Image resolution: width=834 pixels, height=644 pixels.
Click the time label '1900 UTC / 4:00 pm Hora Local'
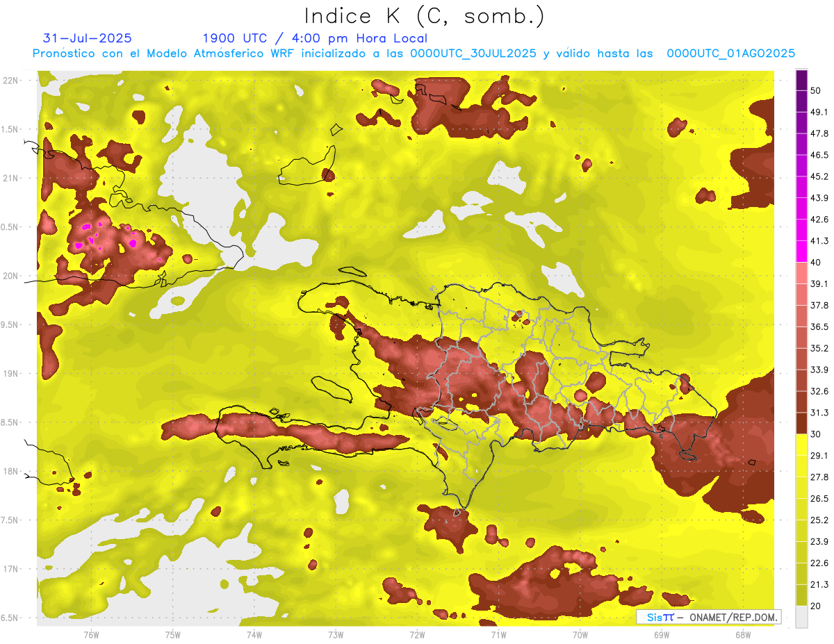(315, 38)
